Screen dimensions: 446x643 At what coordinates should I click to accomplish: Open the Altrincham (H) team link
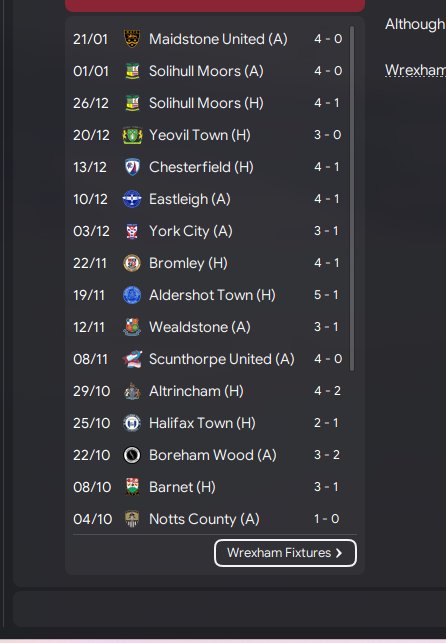tap(196, 391)
